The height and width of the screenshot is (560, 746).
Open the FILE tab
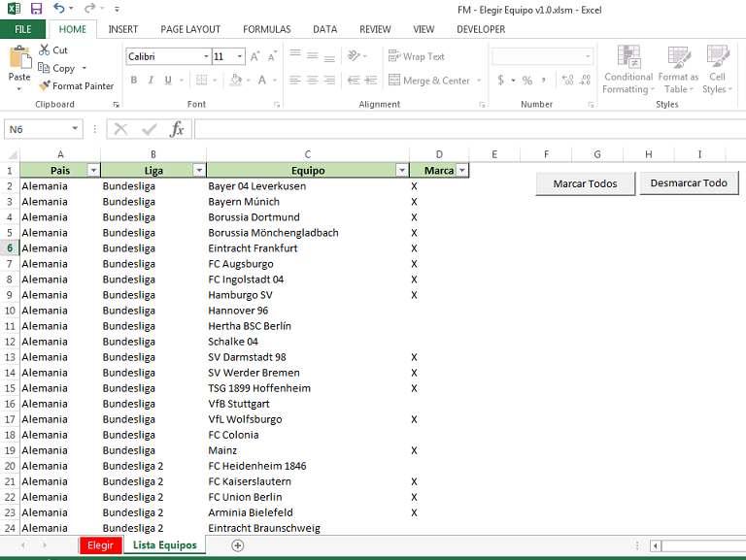click(x=23, y=29)
